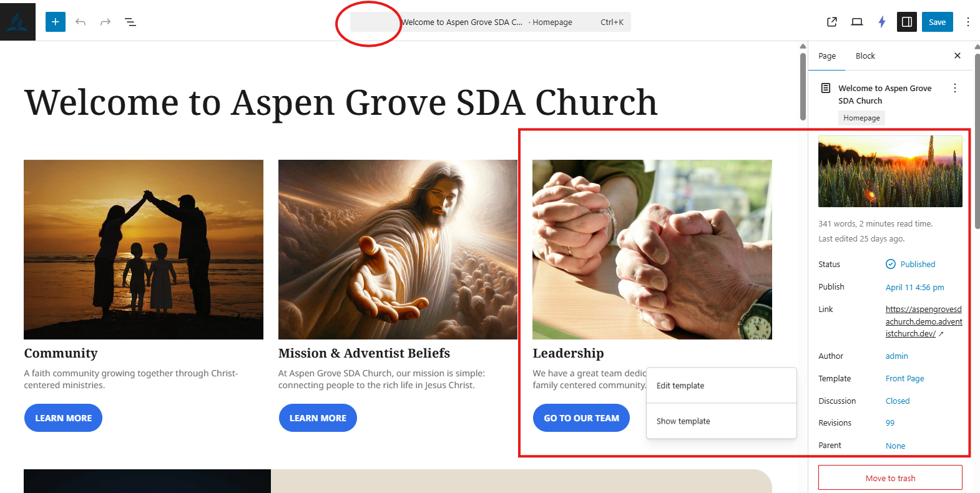The height and width of the screenshot is (493, 980).
Task: Click the editor canvas vertical scrollbar
Action: click(803, 86)
